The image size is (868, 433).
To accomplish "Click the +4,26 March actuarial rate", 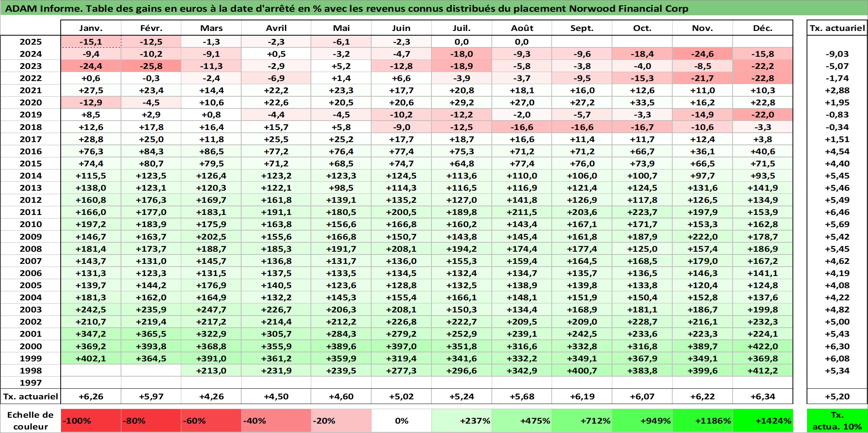I will click(211, 396).
